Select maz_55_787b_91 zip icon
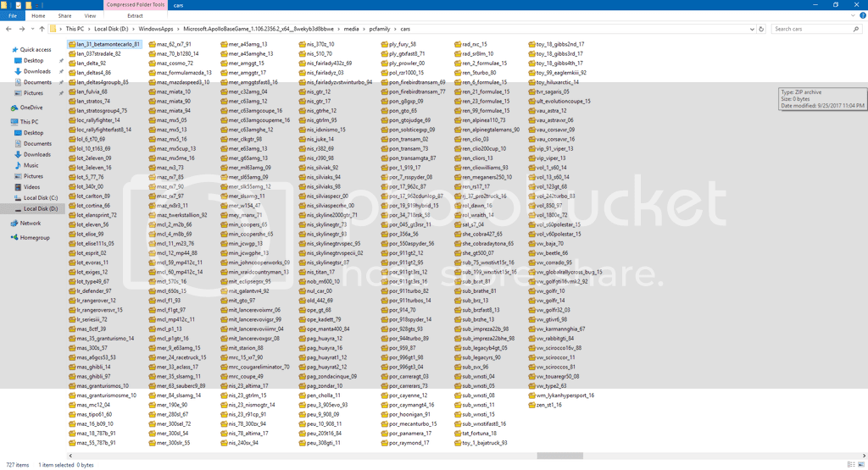 pos(72,443)
